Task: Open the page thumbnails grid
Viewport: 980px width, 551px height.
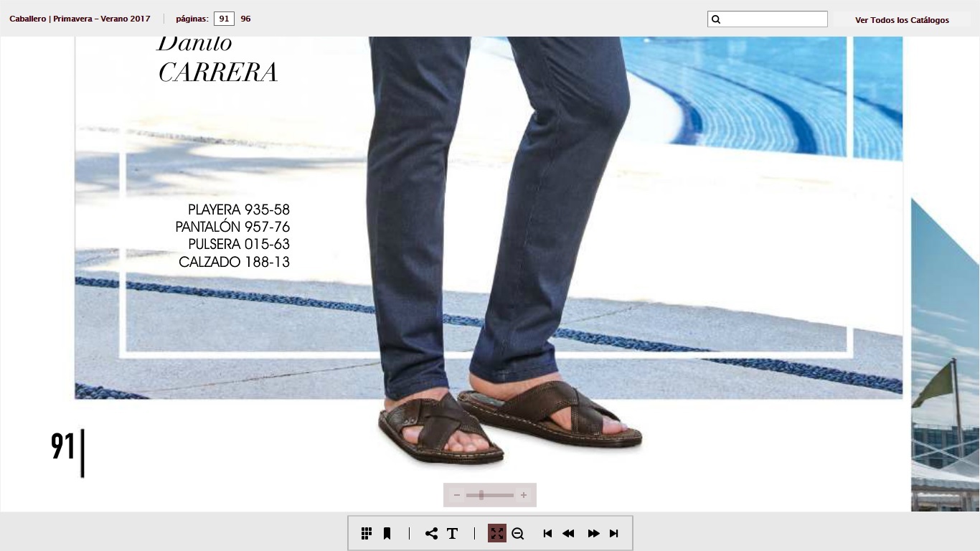Action: click(x=367, y=533)
